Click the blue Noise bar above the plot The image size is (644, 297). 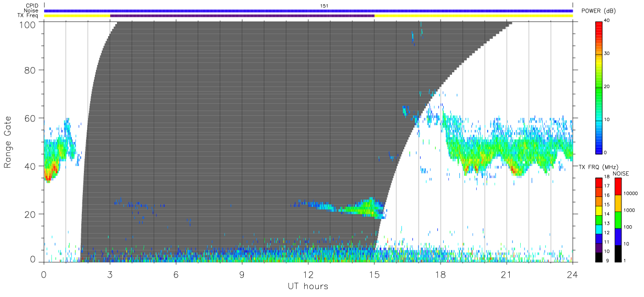tap(308, 10)
